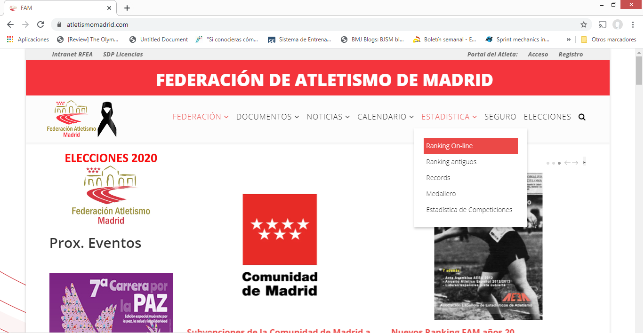Image resolution: width=644 pixels, height=333 pixels.
Task: Open the "Untitled Document" bookmark
Action: point(159,40)
